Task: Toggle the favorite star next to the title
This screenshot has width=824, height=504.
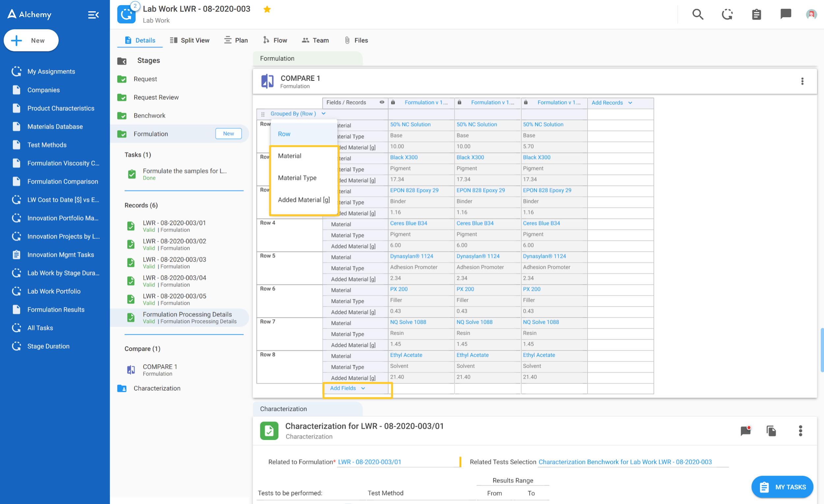Action: tap(267, 9)
